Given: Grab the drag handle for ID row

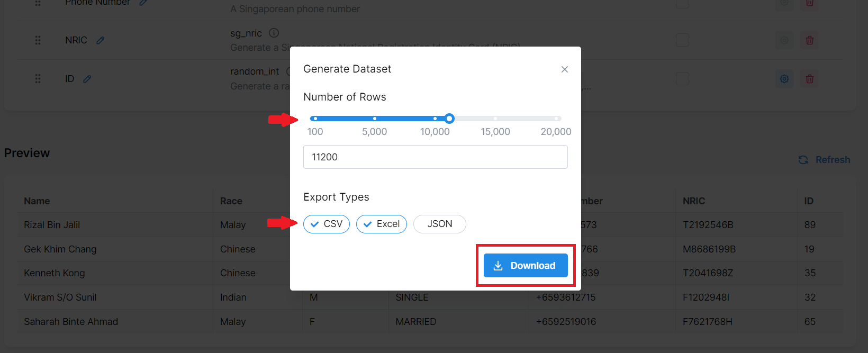Looking at the screenshot, I should pos(38,79).
